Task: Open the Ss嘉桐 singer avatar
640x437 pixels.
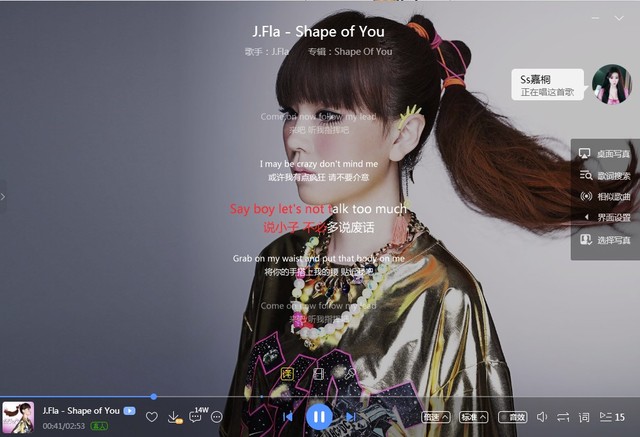Action: 610,85
